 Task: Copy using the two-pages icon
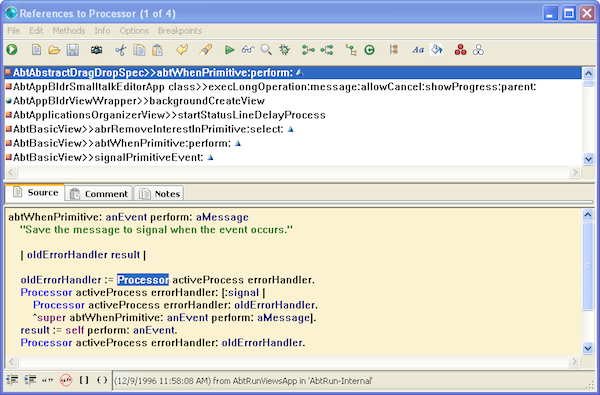click(x=139, y=50)
